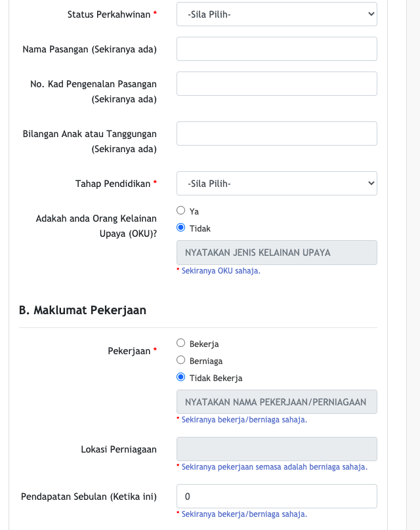Screen dimensions: 420x530
Task: Click the "Nyatakan Nama Pekerjaan/Perniagaan" field
Action: [x=276, y=402]
